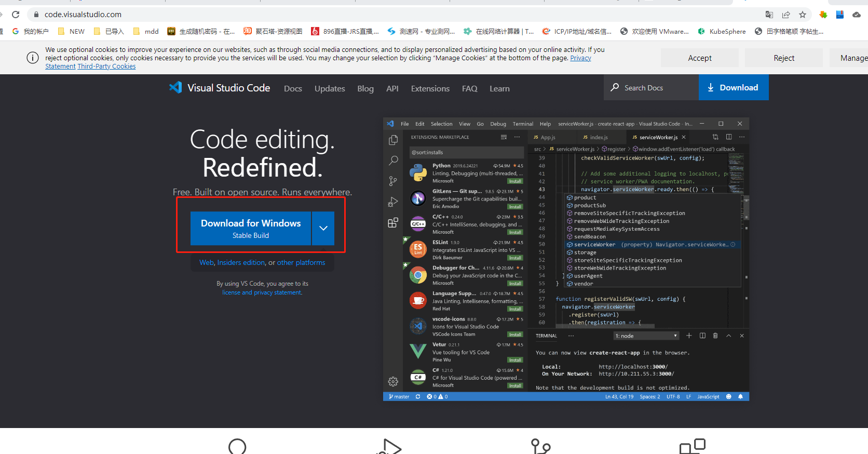Open the other platforms link
This screenshot has height=454, width=868.
coord(301,262)
